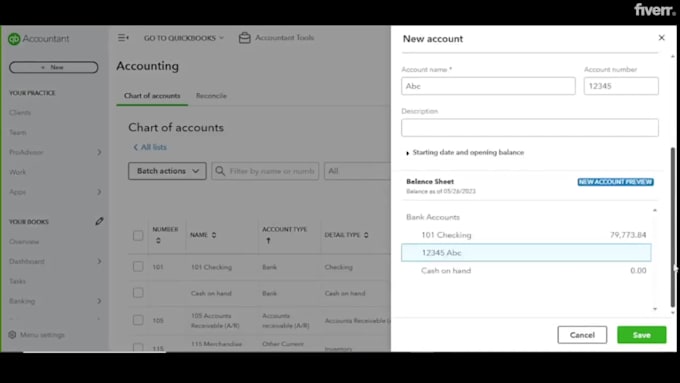Click the Account name field containing Abc
Screen dimensions: 680x383
[x=488, y=86]
